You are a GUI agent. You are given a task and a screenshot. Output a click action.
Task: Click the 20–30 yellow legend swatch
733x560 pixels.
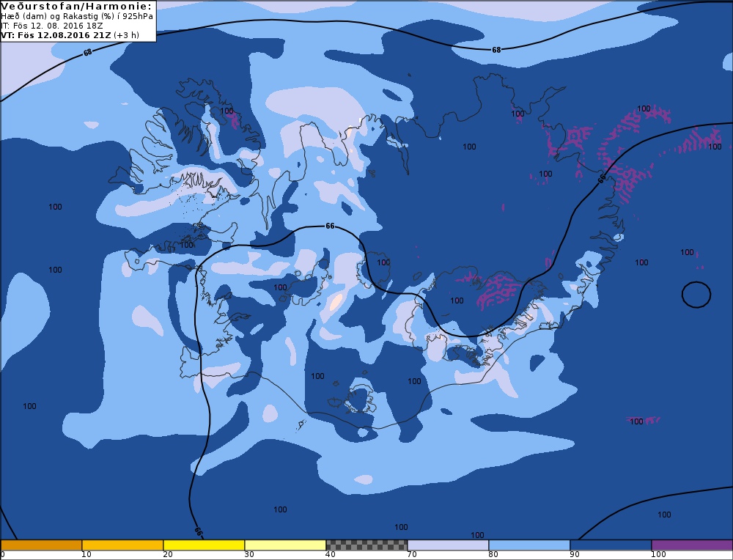(x=204, y=545)
